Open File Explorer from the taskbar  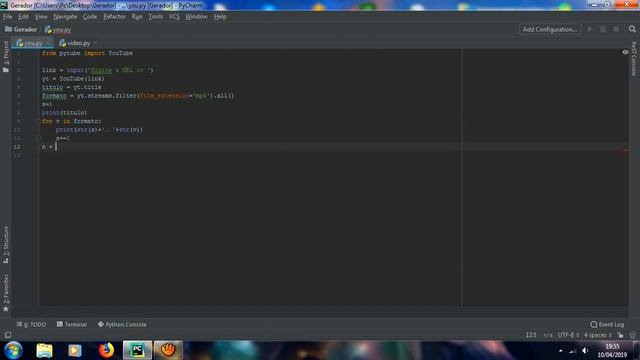point(44,350)
